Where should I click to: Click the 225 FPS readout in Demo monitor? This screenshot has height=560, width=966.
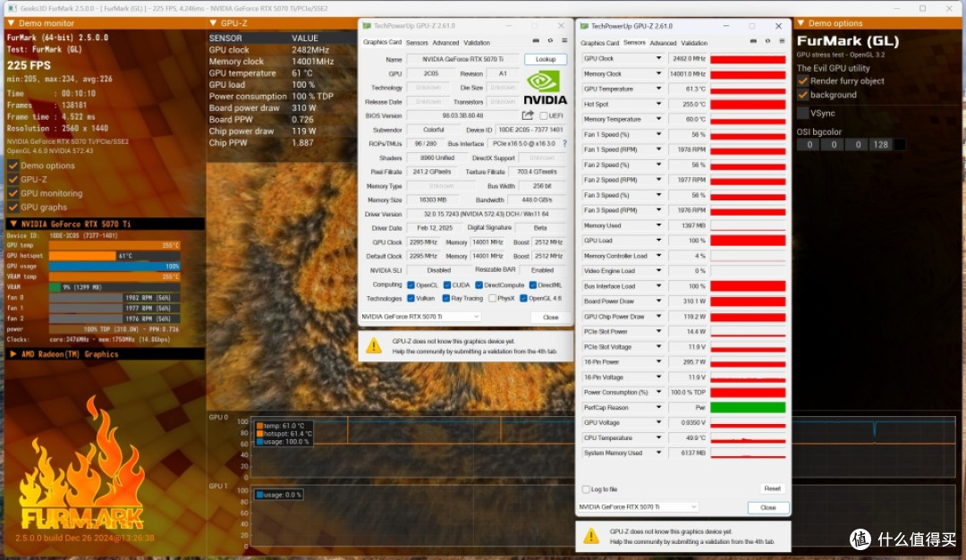tap(29, 65)
